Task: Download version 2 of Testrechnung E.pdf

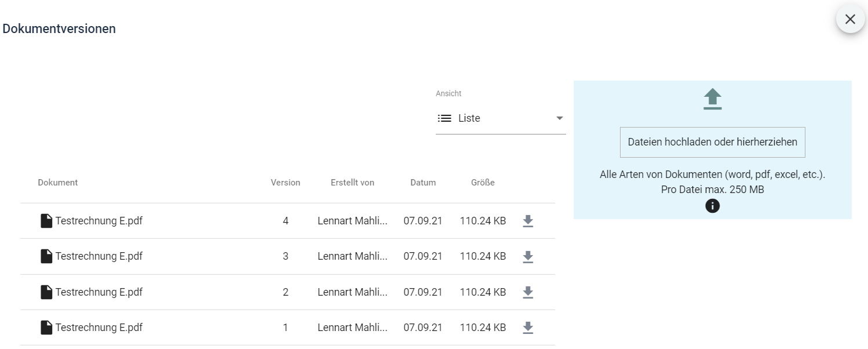Action: (x=527, y=293)
